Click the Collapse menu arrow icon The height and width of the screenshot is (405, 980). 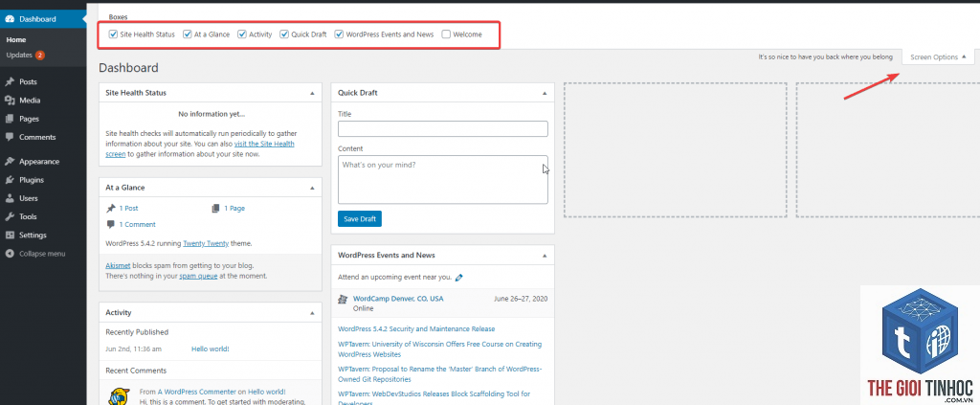(10, 254)
